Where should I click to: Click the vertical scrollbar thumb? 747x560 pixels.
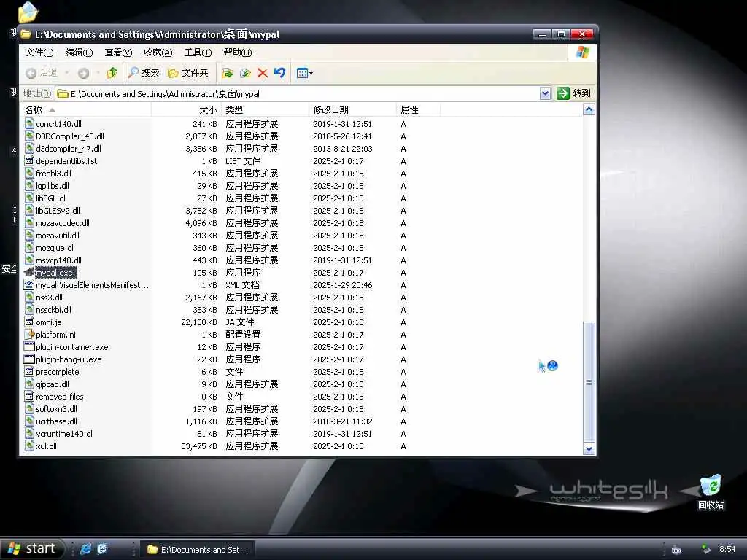coord(589,382)
